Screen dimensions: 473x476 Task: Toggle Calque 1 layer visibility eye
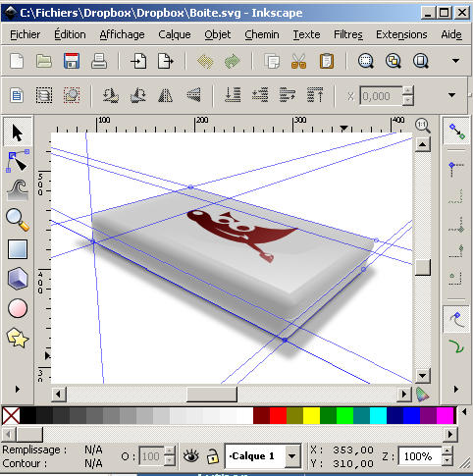(x=191, y=455)
